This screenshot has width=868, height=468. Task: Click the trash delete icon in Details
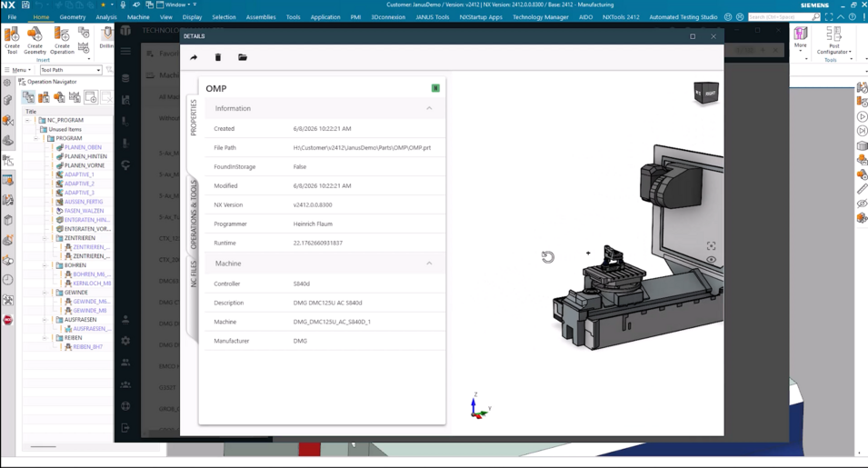tap(218, 57)
